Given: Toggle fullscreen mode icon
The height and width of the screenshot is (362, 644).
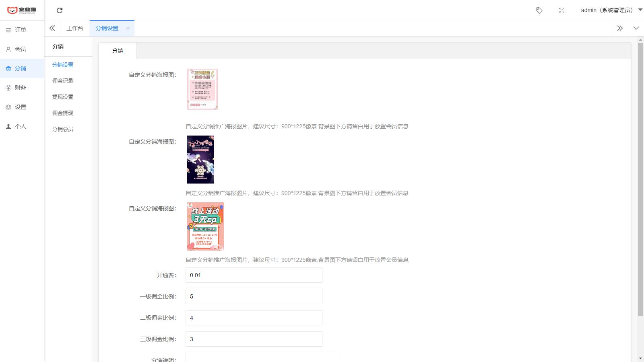Looking at the screenshot, I should pyautogui.click(x=562, y=10).
